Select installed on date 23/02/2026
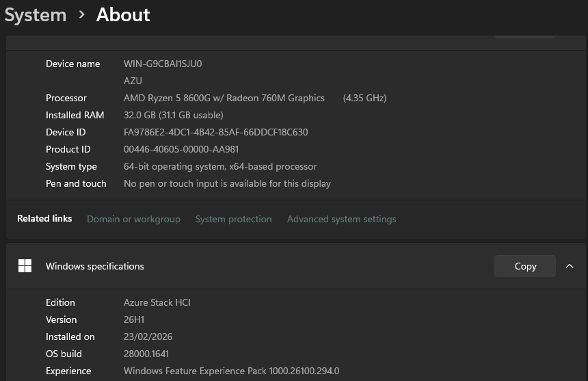The width and height of the screenshot is (588, 381). (148, 337)
